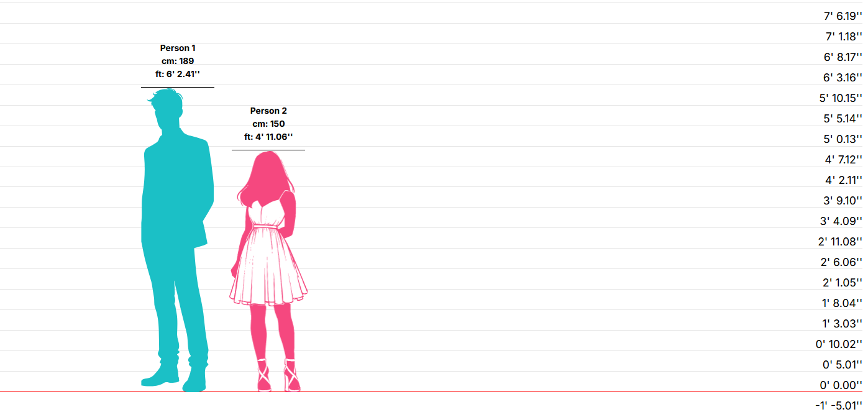Click the 7' 6.19'' scale mark
The width and height of the screenshot is (868, 412).
(x=843, y=16)
